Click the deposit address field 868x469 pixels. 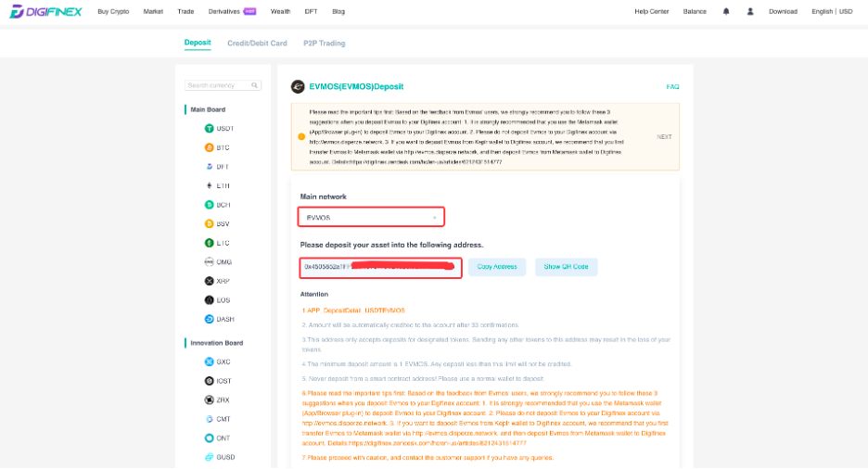coord(381,268)
